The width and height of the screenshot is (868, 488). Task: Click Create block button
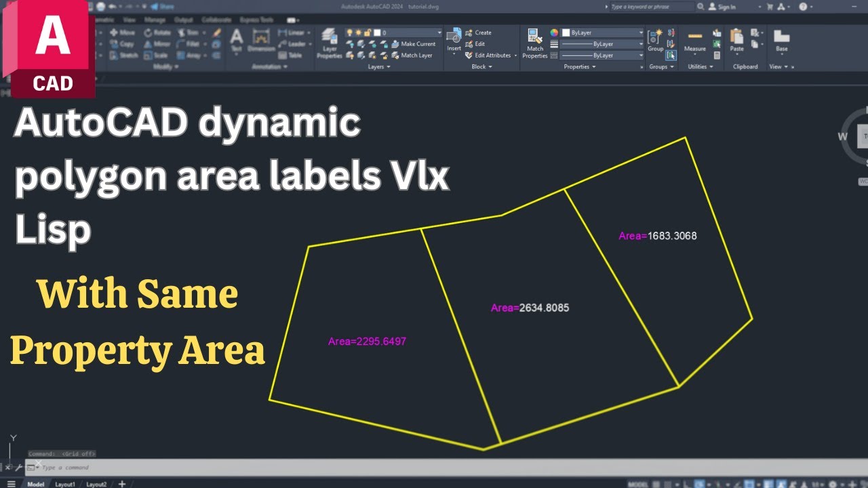479,33
